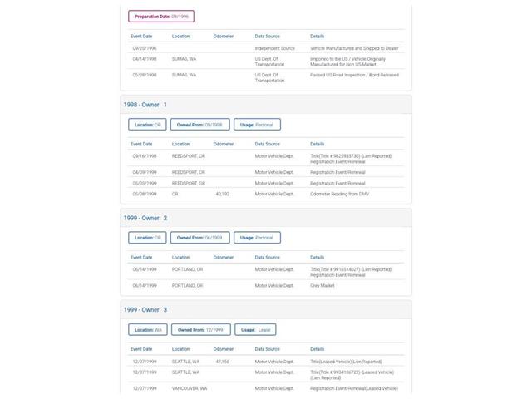Toggle the 1999 - Owner 3 section header
The height and width of the screenshot is (399, 532).
pos(266,309)
